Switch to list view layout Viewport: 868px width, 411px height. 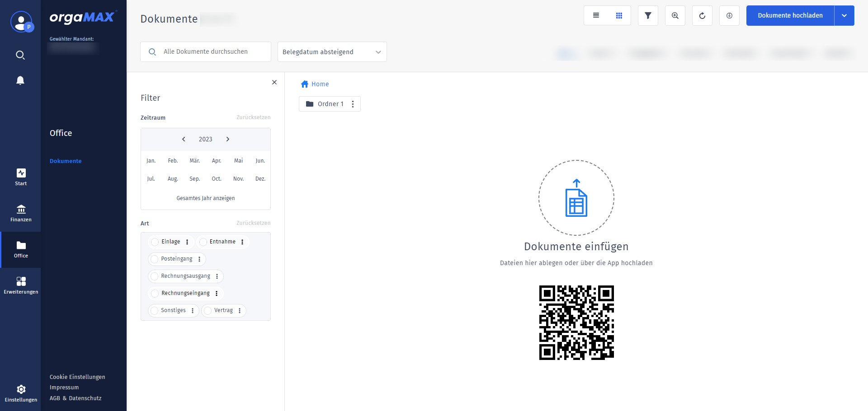tap(596, 15)
